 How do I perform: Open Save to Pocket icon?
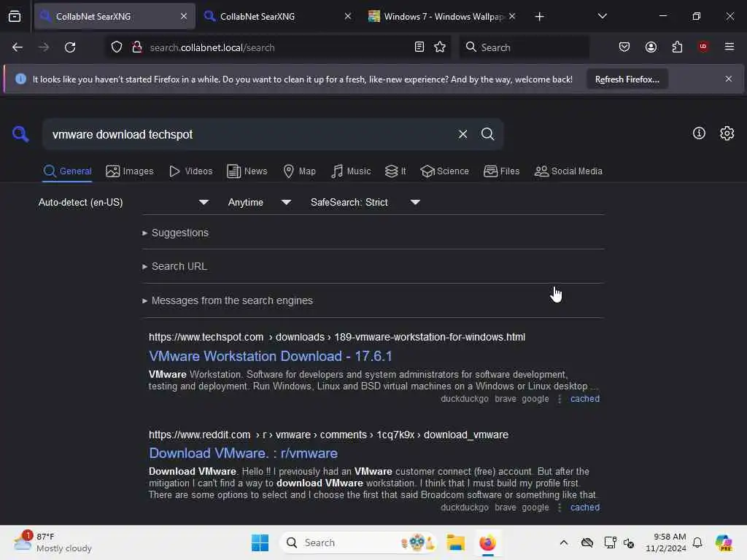click(624, 47)
